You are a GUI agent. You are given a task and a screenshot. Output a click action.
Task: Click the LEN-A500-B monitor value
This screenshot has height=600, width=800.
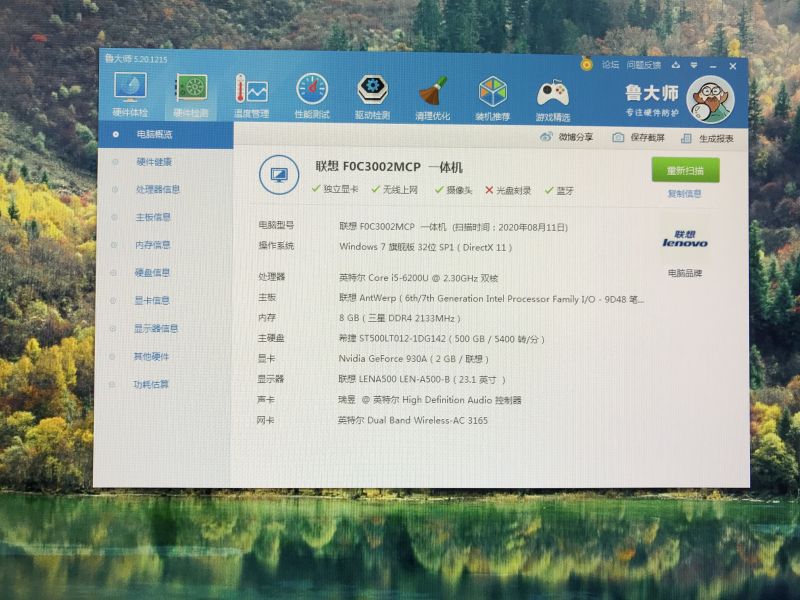tap(421, 380)
